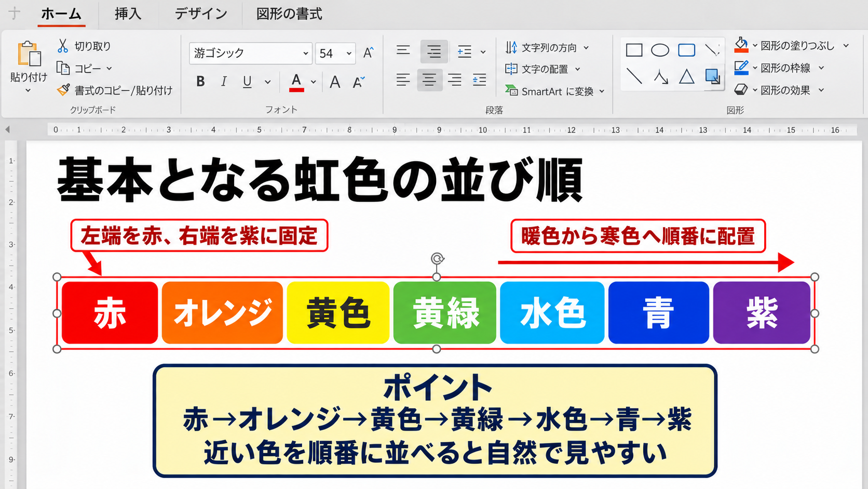Click the A icon with the blue tick mark
This screenshot has height=489, width=868.
[358, 82]
